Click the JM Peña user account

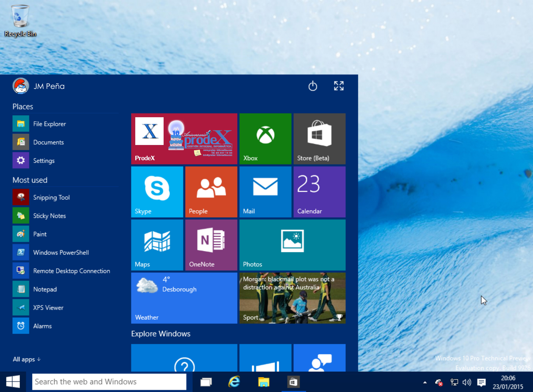tap(39, 86)
